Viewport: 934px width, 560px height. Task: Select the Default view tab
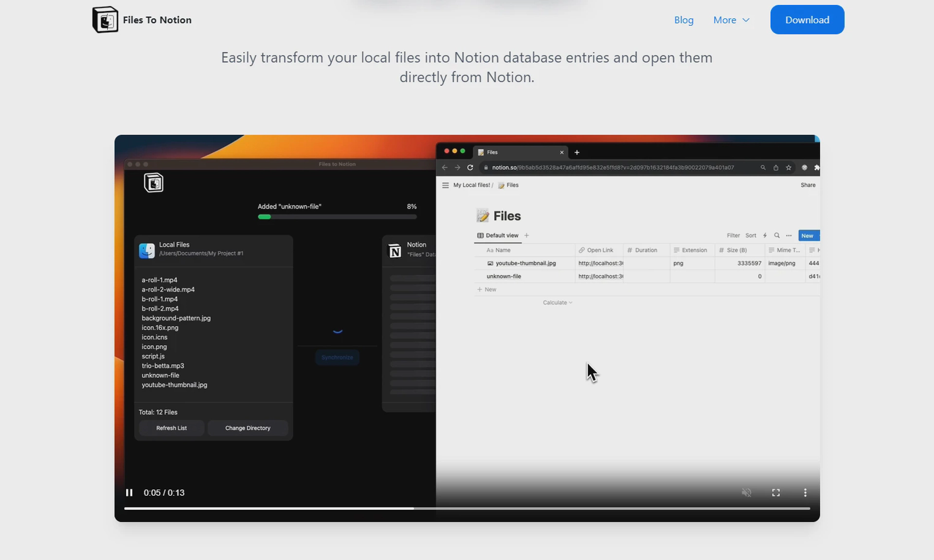[x=498, y=235]
